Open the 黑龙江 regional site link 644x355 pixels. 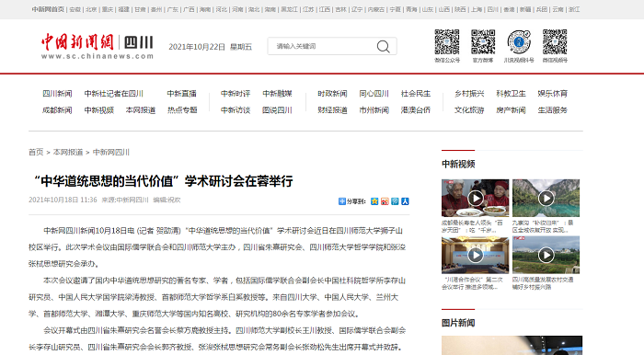[x=289, y=9]
